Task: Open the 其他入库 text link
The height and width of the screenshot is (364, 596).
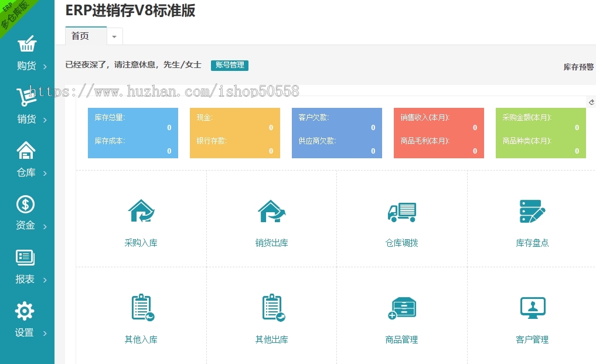Action: (x=141, y=339)
